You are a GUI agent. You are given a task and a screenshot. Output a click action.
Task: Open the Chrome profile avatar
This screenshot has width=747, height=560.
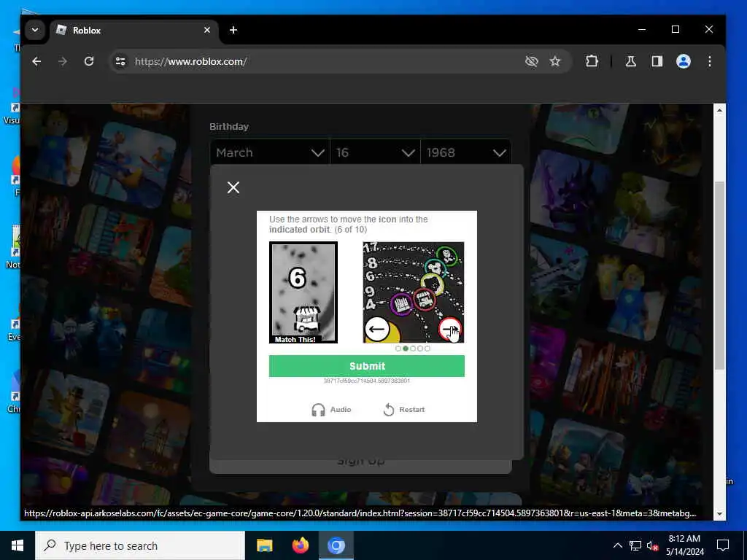(x=683, y=61)
